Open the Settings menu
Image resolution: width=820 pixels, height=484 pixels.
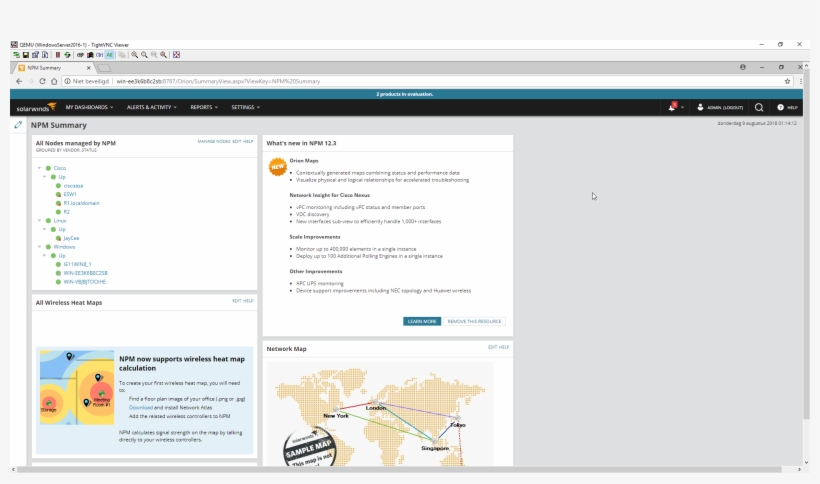pyautogui.click(x=245, y=107)
